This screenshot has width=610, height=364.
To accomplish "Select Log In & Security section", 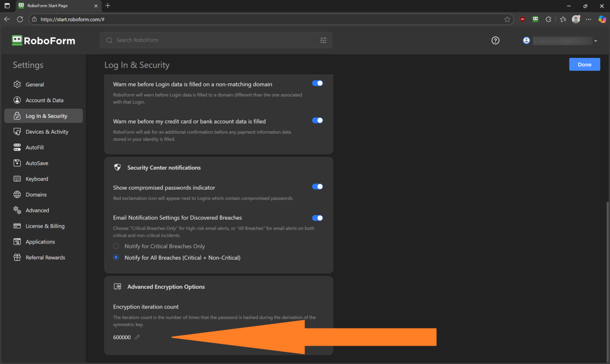I will pyautogui.click(x=44, y=116).
